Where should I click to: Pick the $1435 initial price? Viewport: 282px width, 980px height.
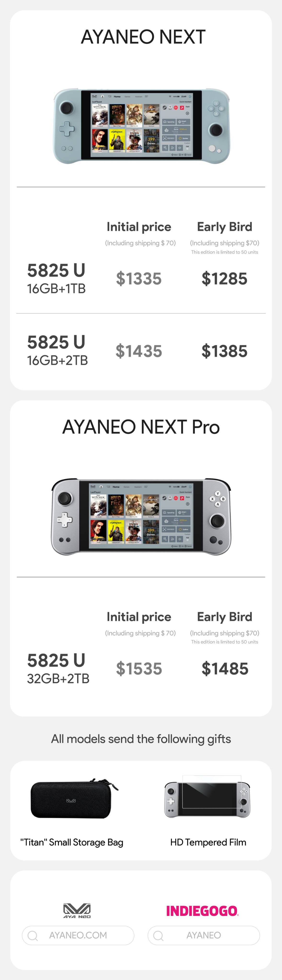[x=139, y=351]
